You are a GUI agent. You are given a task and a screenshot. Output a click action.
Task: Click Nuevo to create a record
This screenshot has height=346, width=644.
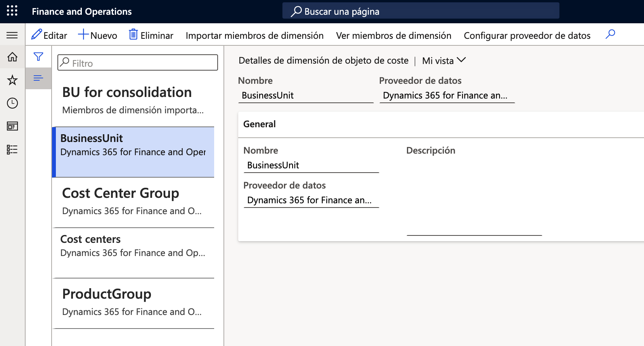[x=98, y=35]
